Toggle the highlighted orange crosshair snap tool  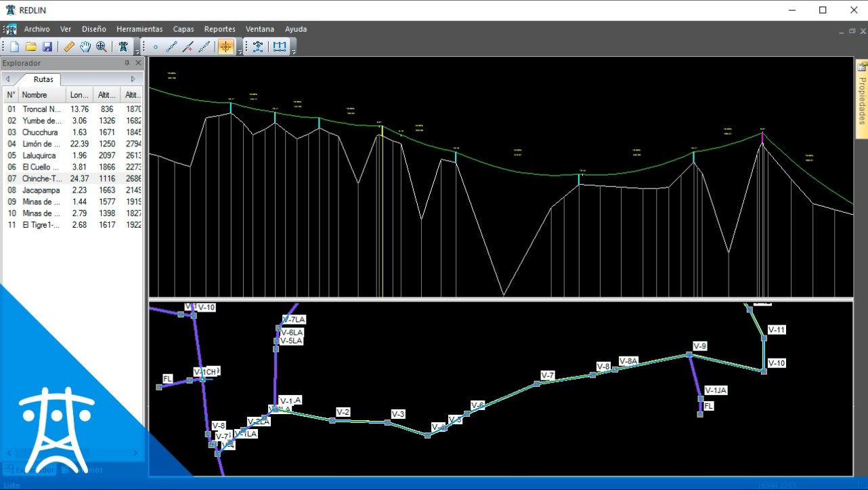pos(225,47)
